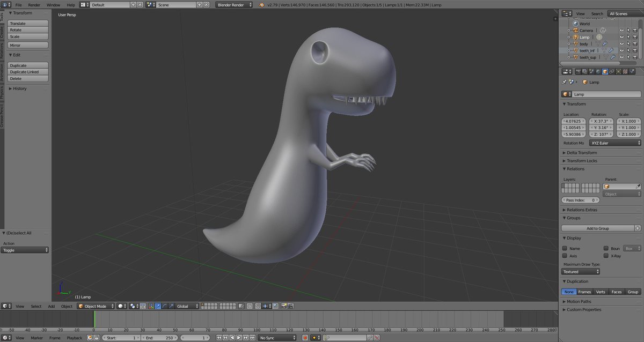Click the parent eyedropper icon in Relations
Screen dimensions: 644x342
pyautogui.click(x=638, y=186)
